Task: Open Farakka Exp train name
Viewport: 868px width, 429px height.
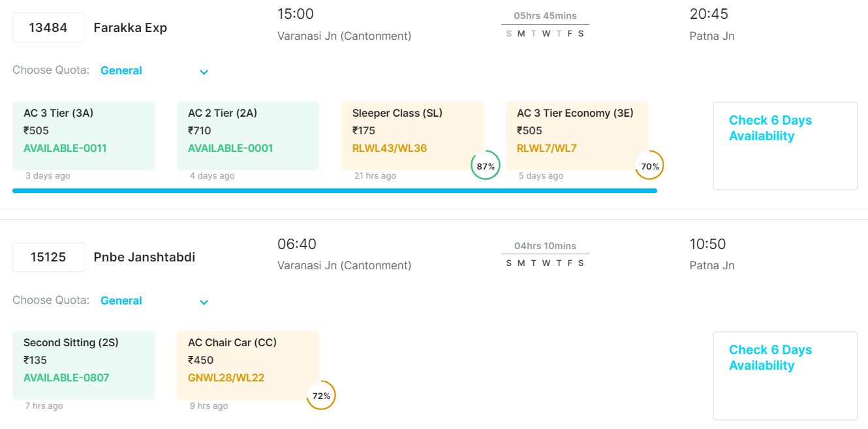Action: click(x=131, y=27)
